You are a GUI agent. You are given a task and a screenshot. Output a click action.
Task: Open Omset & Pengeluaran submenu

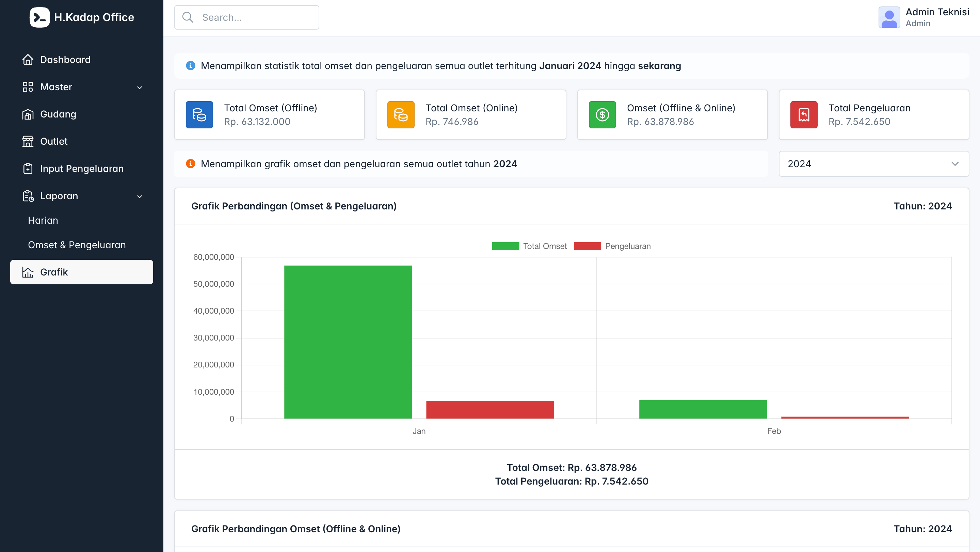point(77,245)
